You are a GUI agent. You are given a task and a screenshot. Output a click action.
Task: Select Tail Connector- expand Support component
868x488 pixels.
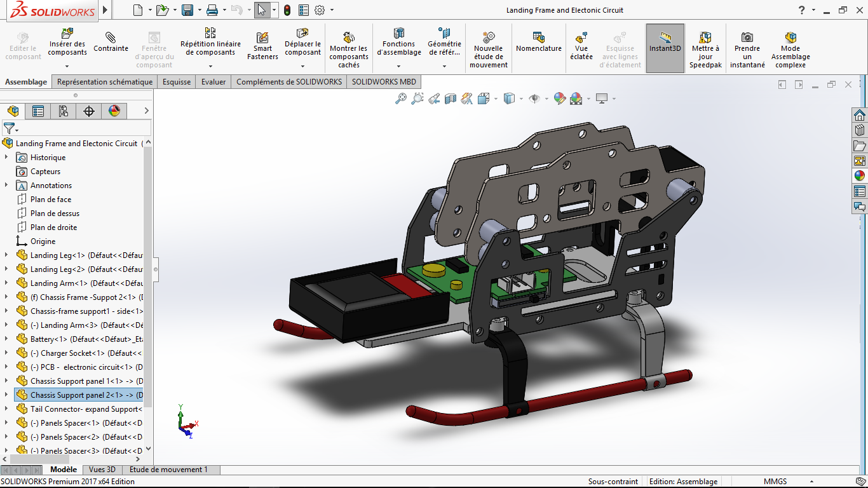[x=86, y=409]
